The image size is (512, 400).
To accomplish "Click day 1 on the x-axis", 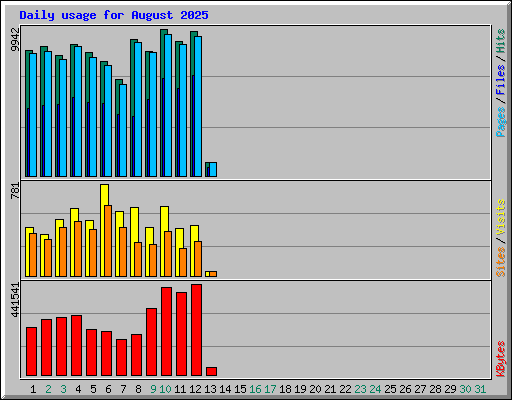I will (x=33, y=389).
